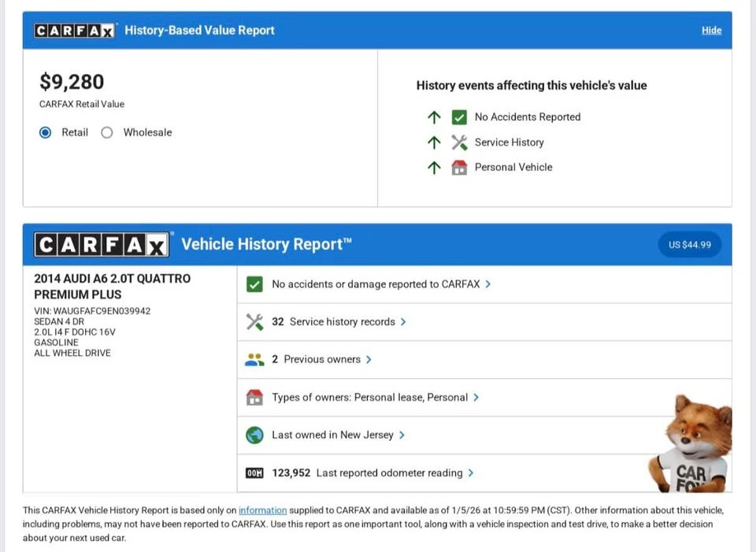Click the Personal Vehicle text
Screen dimensions: 756x552
tap(513, 167)
